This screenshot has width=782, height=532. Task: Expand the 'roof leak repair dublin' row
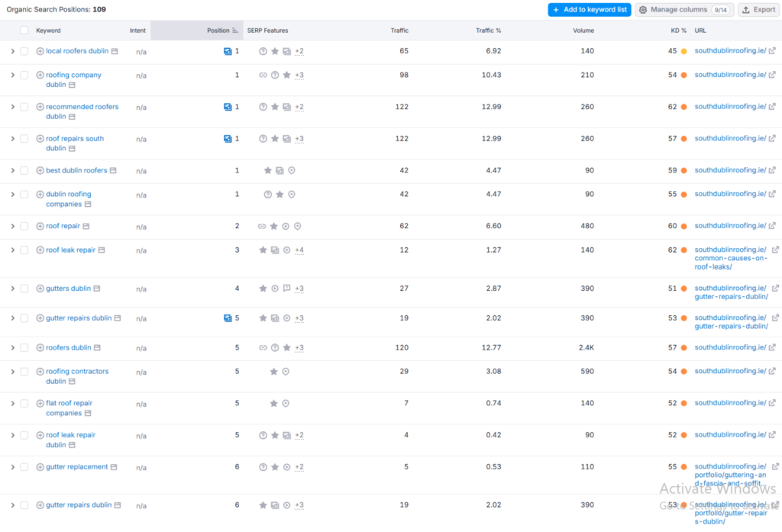[12, 435]
